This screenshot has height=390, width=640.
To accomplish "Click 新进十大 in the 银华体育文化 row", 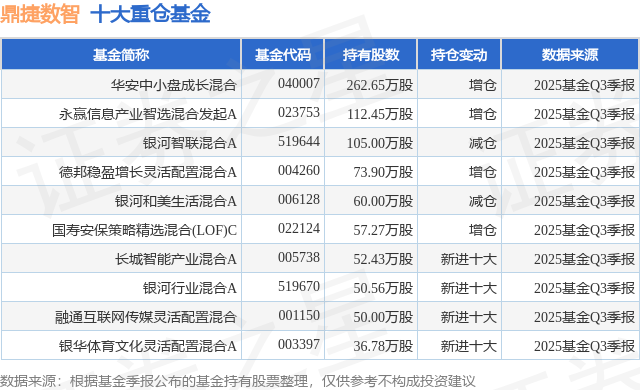I will tap(469, 346).
